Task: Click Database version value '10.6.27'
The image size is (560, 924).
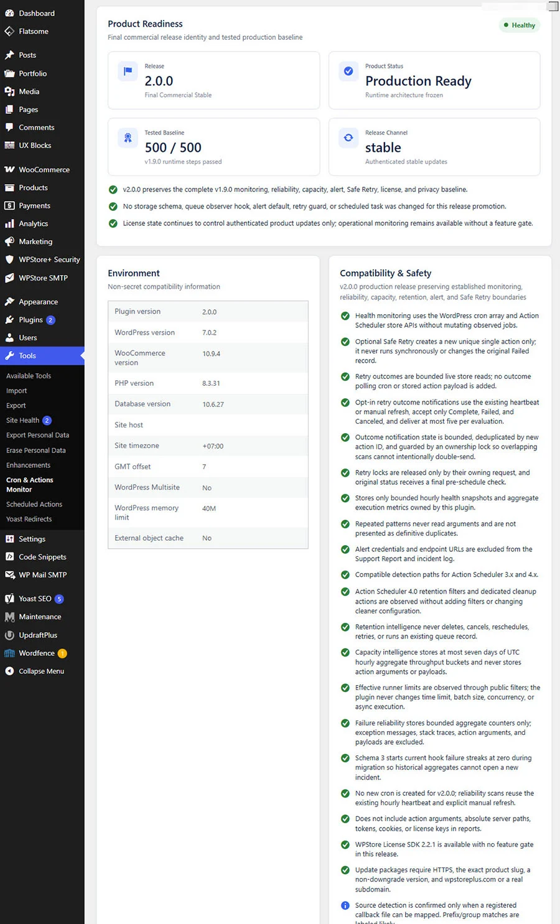Action: (213, 404)
